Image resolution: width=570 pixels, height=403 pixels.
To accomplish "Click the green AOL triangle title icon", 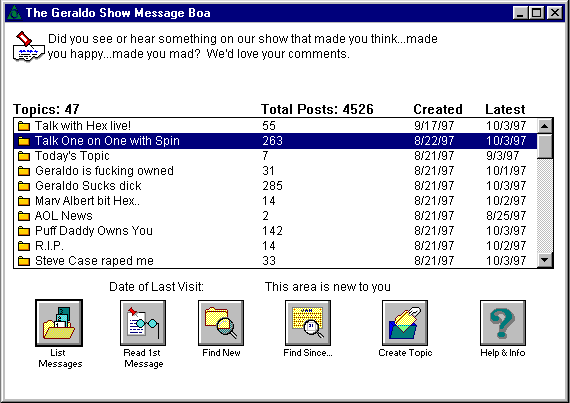I will coord(14,13).
